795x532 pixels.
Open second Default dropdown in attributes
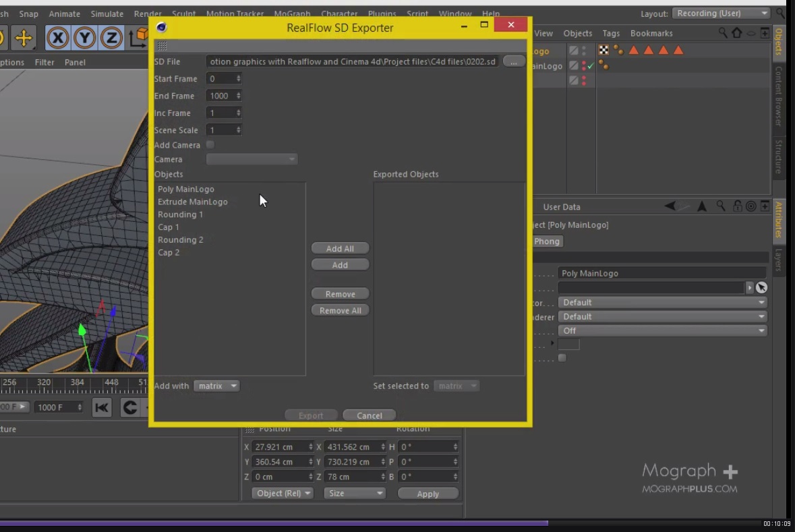coord(662,316)
